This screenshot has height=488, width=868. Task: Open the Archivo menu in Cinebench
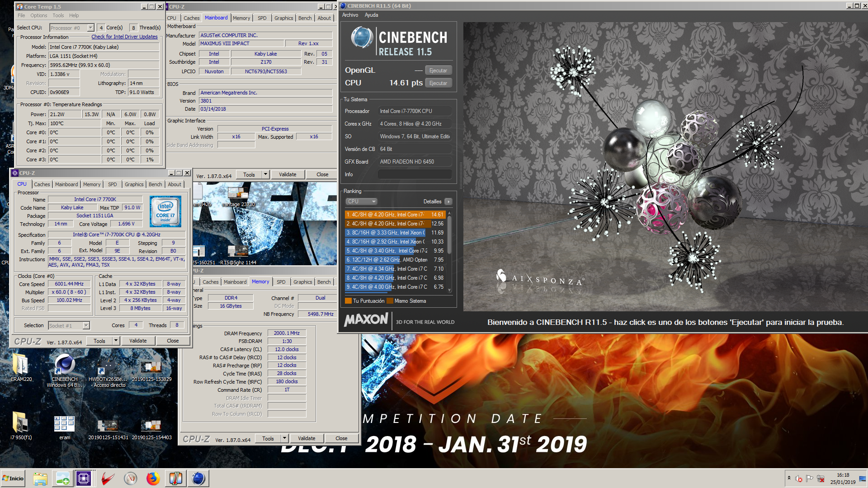click(x=350, y=15)
